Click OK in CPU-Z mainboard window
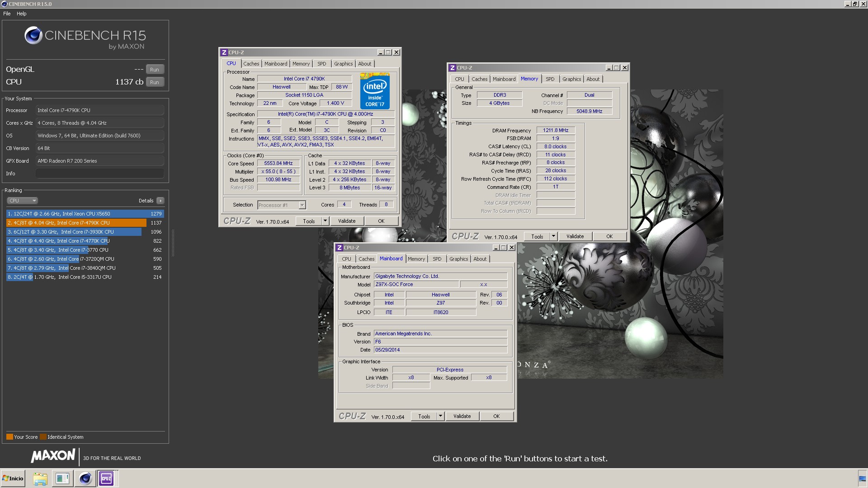Viewport: 868px width, 488px height. click(496, 416)
